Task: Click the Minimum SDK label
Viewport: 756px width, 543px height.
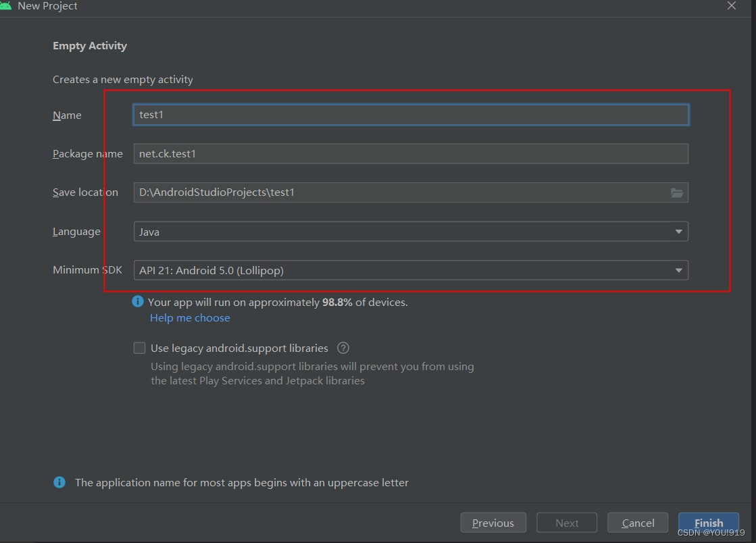Action: [87, 270]
